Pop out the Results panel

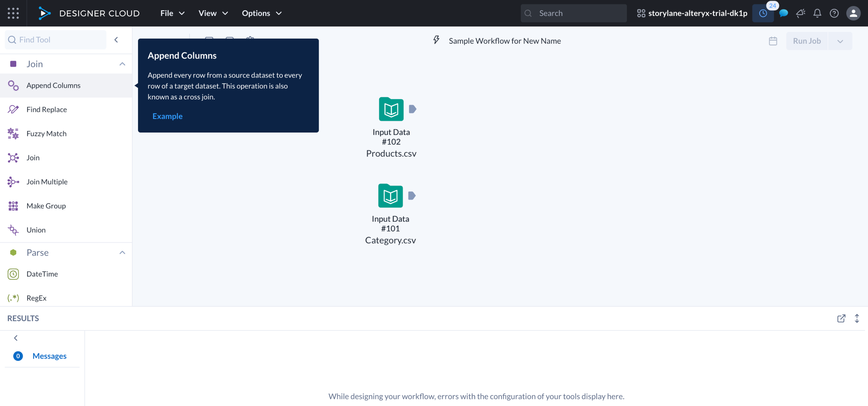pos(841,319)
